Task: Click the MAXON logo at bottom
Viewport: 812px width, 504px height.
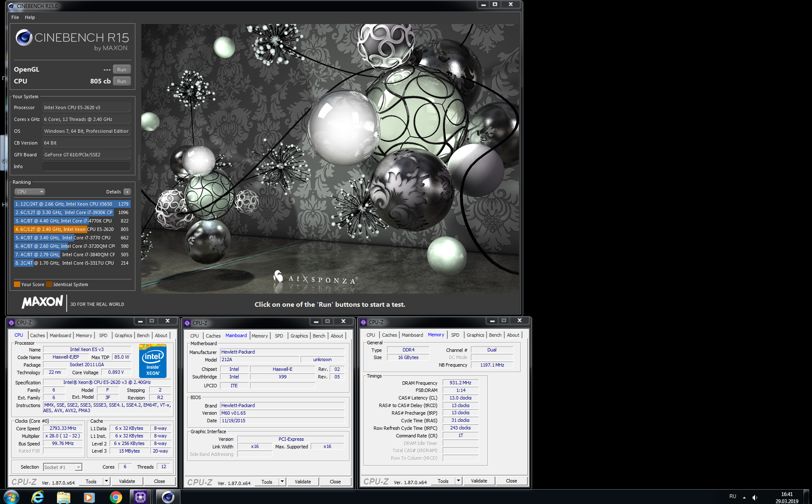Action: (42, 302)
